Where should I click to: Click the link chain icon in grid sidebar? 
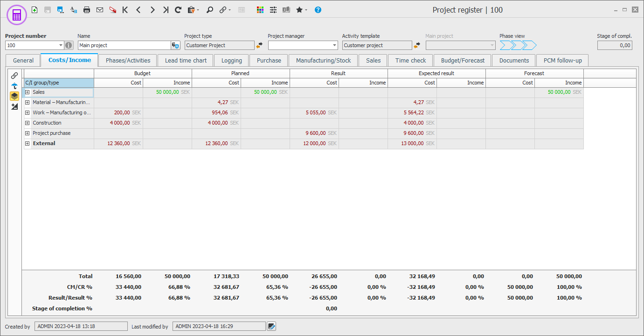coord(14,75)
